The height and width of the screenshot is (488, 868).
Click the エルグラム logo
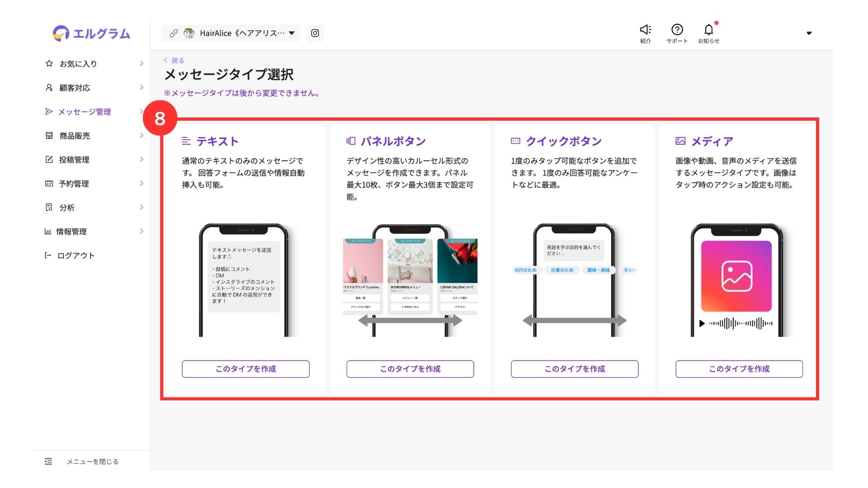(x=92, y=33)
